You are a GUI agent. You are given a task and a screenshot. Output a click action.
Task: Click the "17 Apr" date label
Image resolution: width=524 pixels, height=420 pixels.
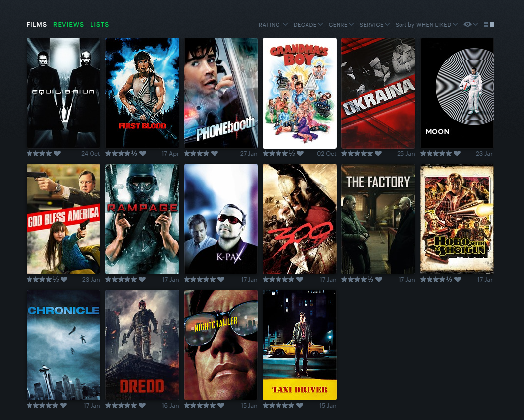[x=170, y=154]
